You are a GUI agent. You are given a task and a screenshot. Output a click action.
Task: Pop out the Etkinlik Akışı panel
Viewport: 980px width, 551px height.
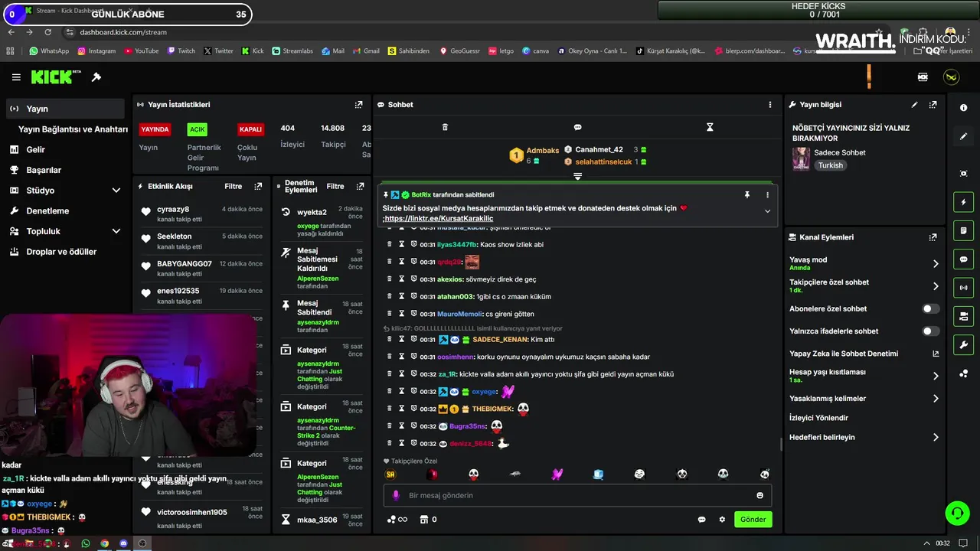258,186
